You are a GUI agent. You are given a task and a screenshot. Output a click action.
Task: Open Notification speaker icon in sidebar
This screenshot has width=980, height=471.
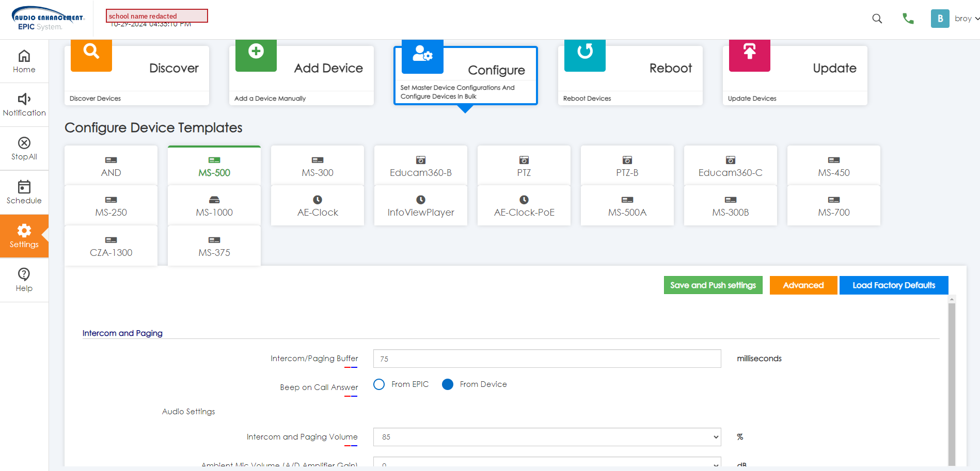[24, 99]
